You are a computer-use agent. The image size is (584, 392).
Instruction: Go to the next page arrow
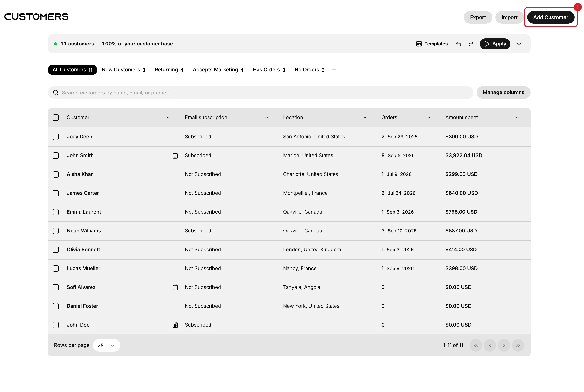(504, 345)
